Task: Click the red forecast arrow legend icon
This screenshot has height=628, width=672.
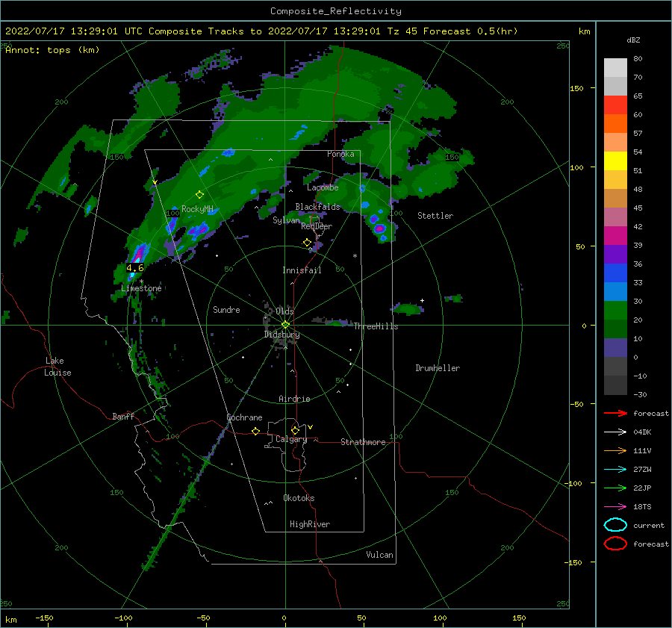Action: (x=615, y=413)
